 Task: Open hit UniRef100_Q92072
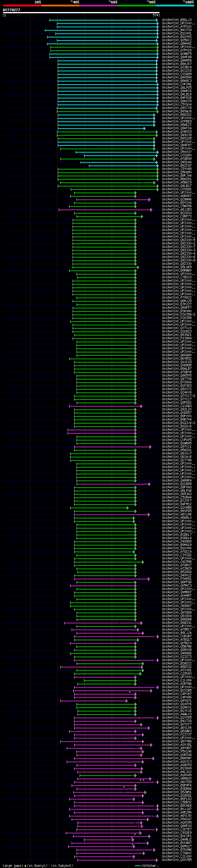[x=177, y=389]
